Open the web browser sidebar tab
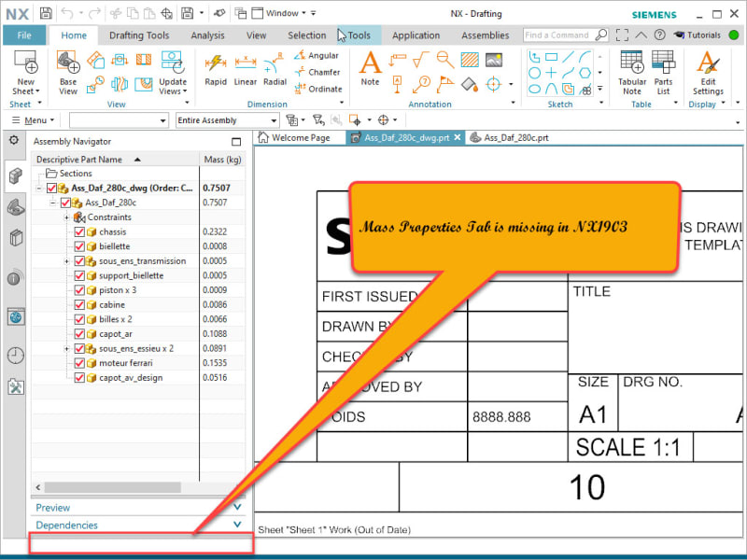Screen dimensions: 747x560 [16, 316]
